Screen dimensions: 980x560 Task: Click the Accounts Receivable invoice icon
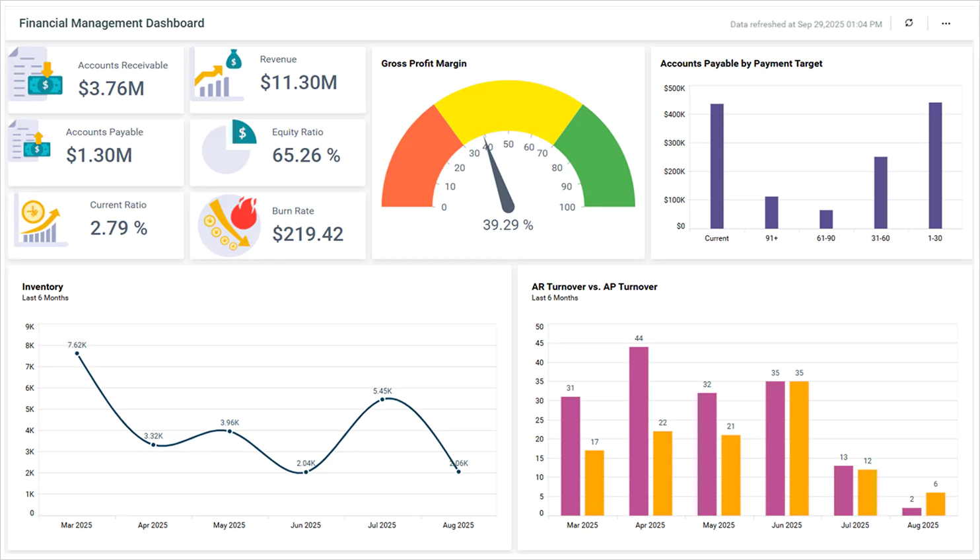point(37,74)
